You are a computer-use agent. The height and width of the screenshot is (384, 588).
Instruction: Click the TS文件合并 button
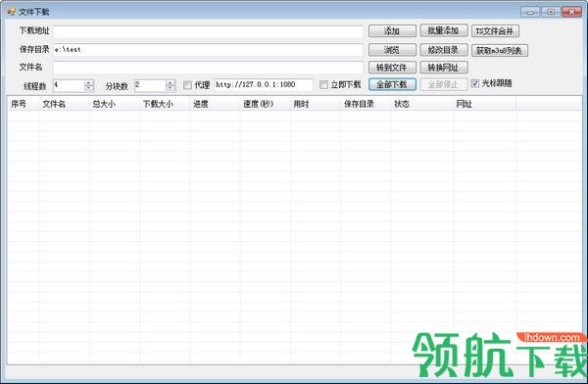[495, 31]
